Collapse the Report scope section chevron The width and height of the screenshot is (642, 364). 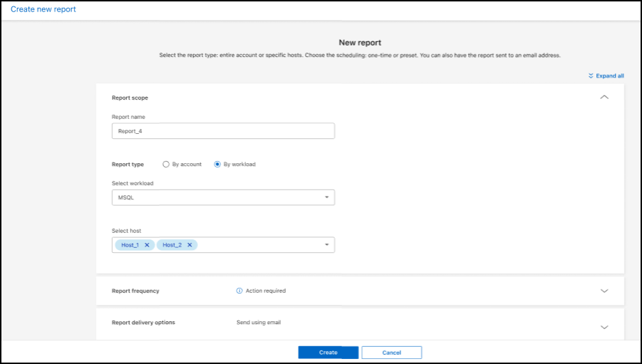tap(604, 97)
